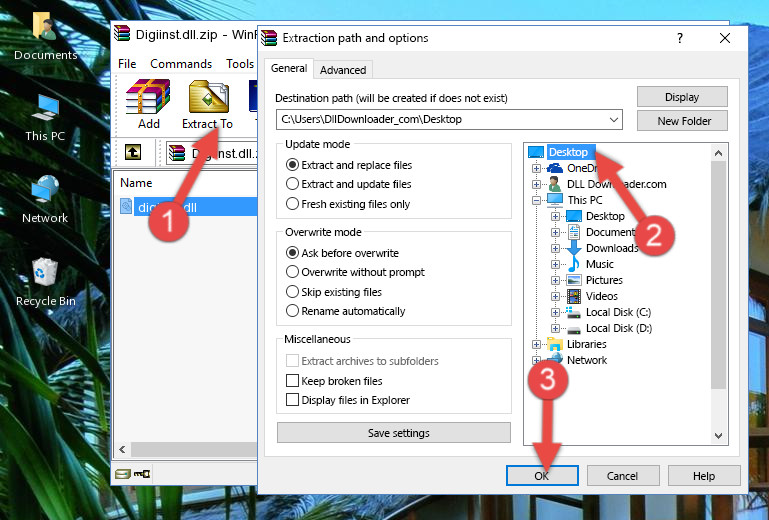This screenshot has height=520, width=769.
Task: Click the Help button
Action: [704, 476]
